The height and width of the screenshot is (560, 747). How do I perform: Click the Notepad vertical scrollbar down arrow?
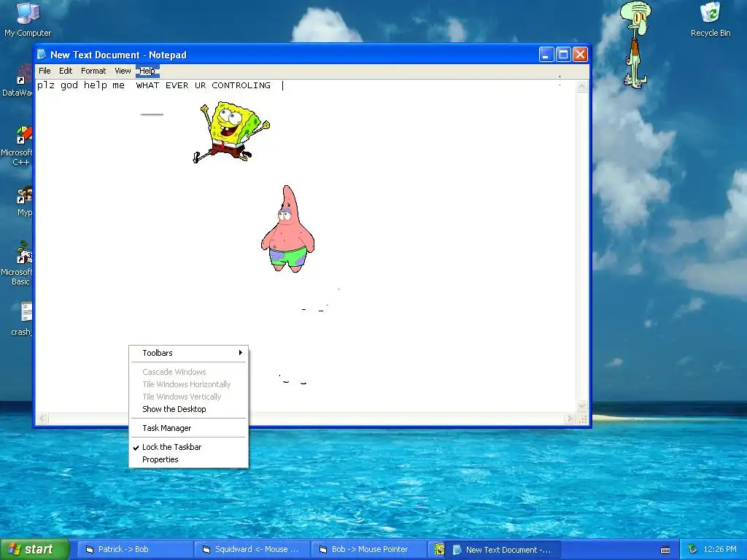pos(581,406)
